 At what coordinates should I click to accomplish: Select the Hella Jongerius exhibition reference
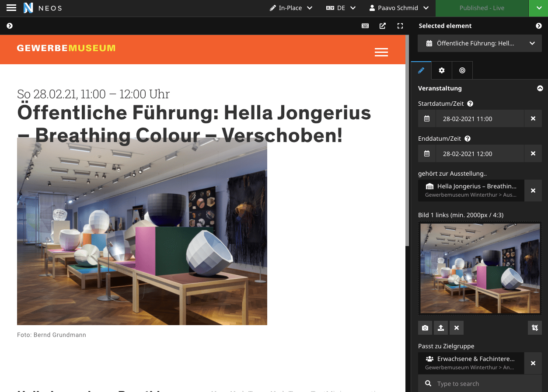[471, 191]
